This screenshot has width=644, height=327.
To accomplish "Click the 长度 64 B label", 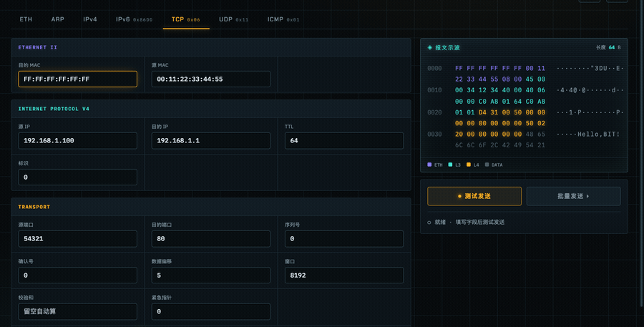I will coord(608,48).
